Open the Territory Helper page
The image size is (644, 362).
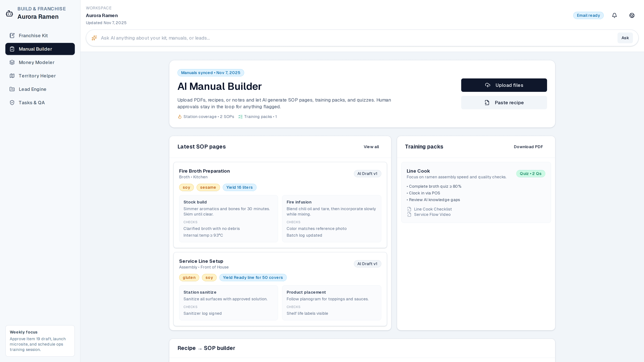point(37,76)
